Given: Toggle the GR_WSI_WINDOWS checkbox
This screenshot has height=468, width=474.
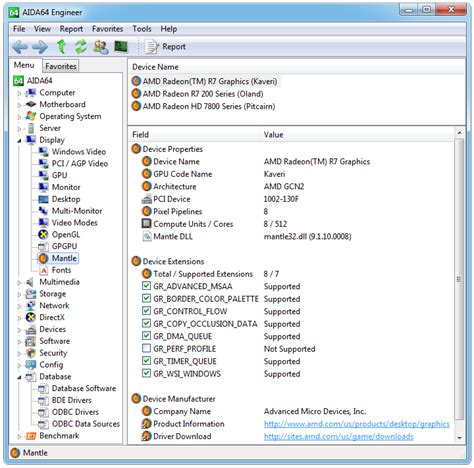Looking at the screenshot, I should [x=146, y=373].
